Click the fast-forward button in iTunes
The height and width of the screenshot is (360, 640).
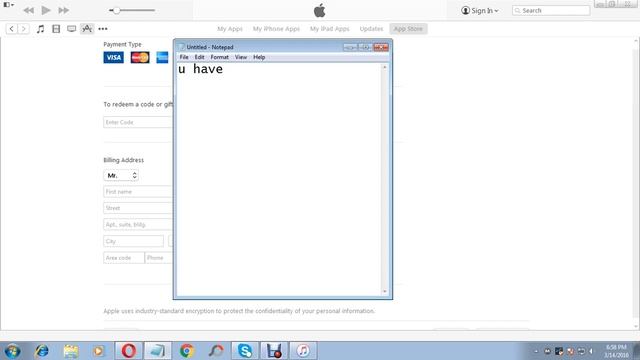pyautogui.click(x=63, y=10)
